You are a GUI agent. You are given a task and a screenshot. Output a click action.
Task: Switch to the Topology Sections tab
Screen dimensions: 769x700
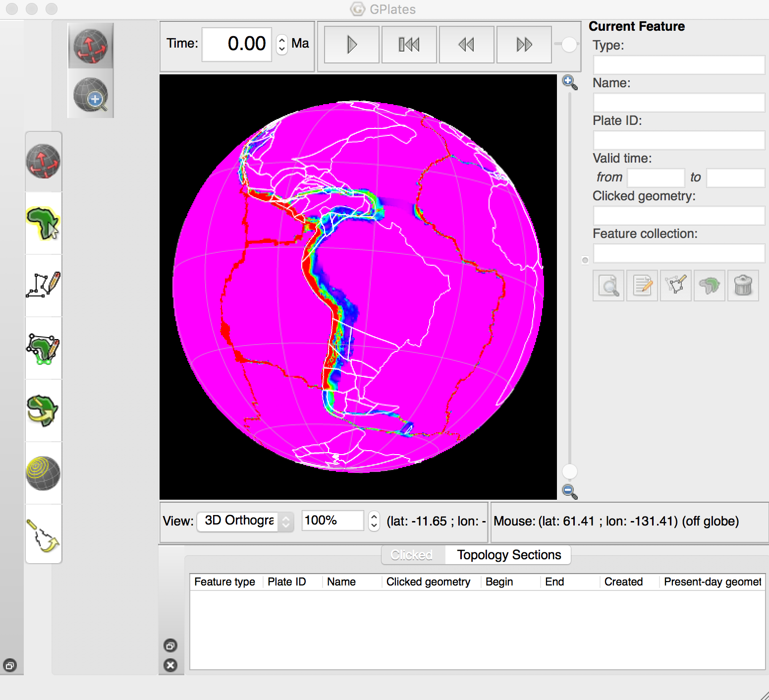pyautogui.click(x=509, y=555)
